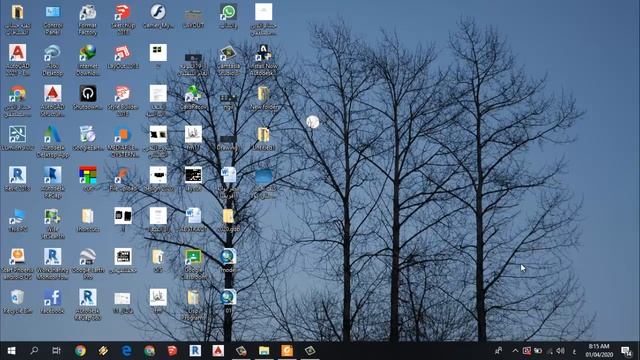The width and height of the screenshot is (640, 360).
Task: Select the 'model' file on the desktop
Action: [x=228, y=261]
